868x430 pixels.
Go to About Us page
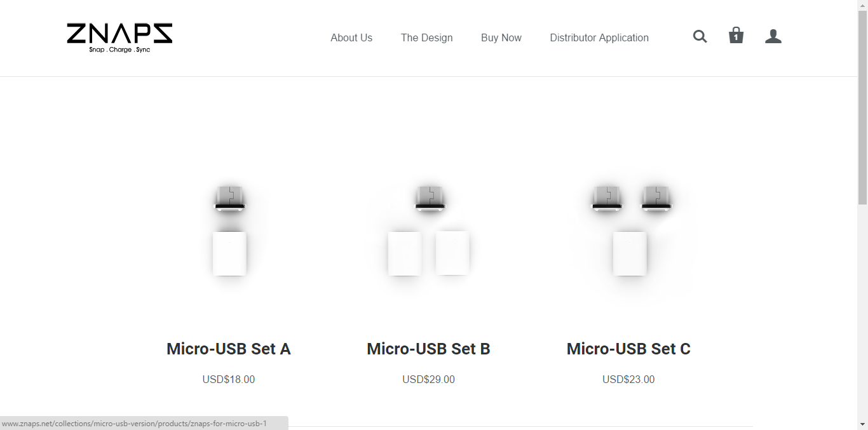click(351, 38)
